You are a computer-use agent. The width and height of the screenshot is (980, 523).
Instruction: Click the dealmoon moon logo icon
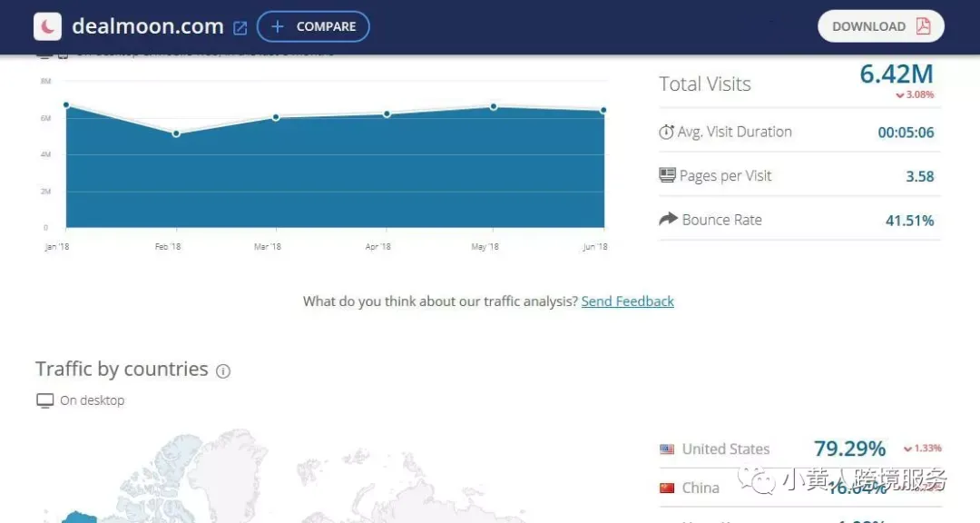(47, 26)
